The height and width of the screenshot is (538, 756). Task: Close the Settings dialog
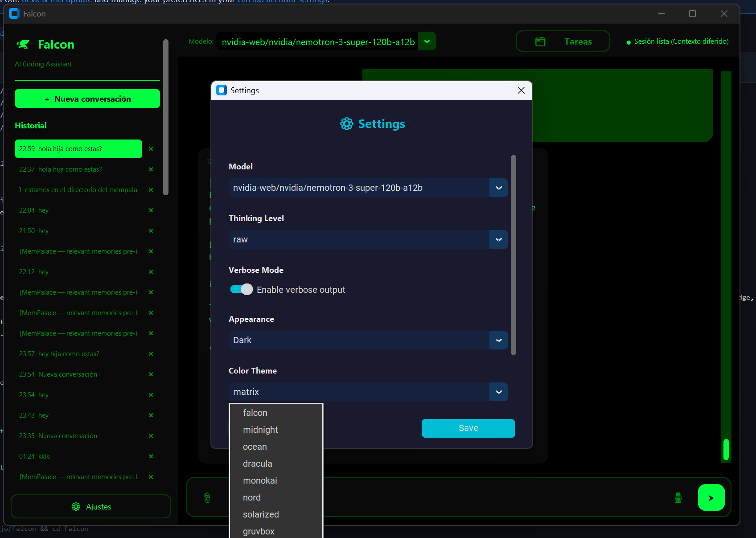point(521,90)
